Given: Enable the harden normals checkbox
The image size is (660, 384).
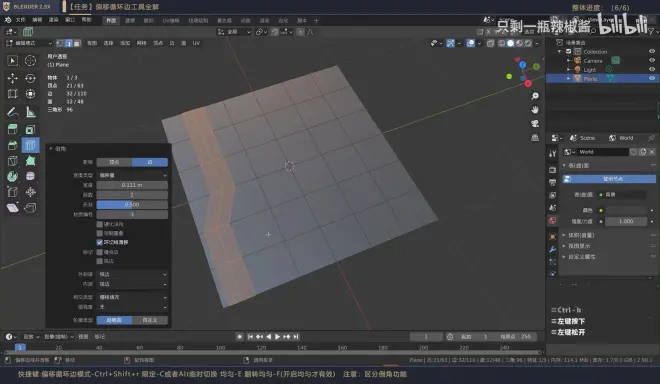Looking at the screenshot, I should tap(100, 224).
